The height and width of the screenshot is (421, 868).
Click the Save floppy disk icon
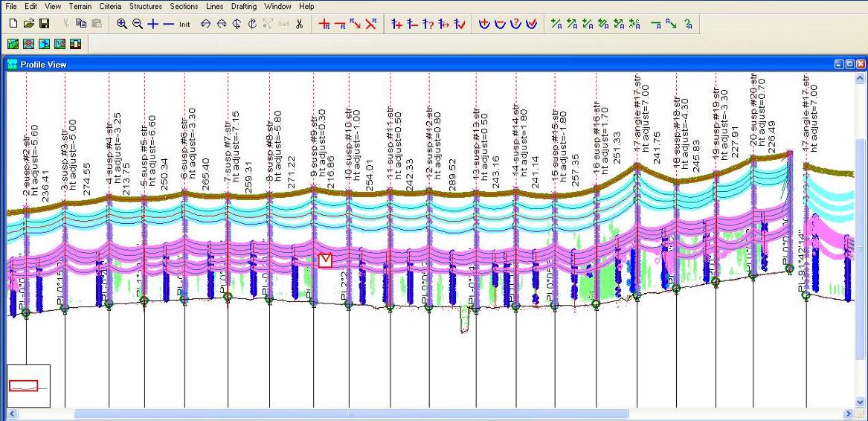click(44, 24)
